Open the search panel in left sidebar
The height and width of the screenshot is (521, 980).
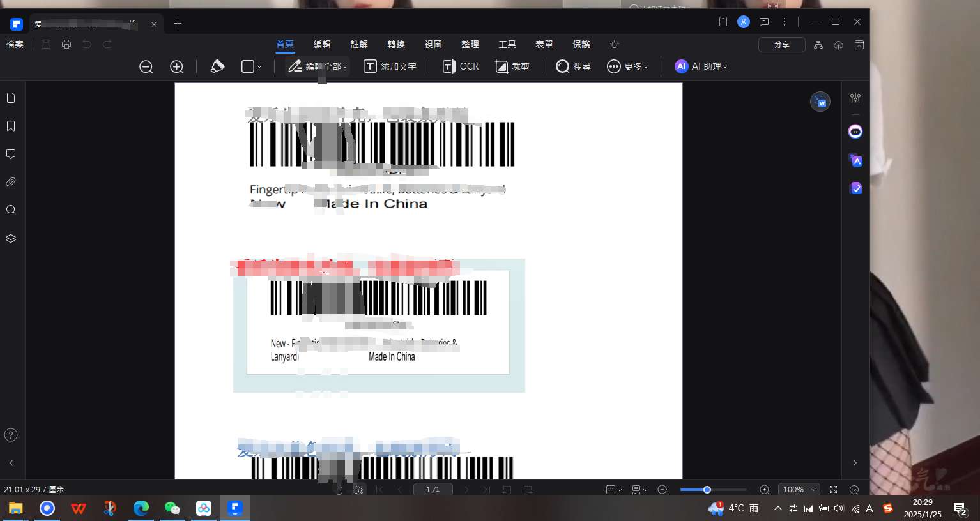(11, 210)
